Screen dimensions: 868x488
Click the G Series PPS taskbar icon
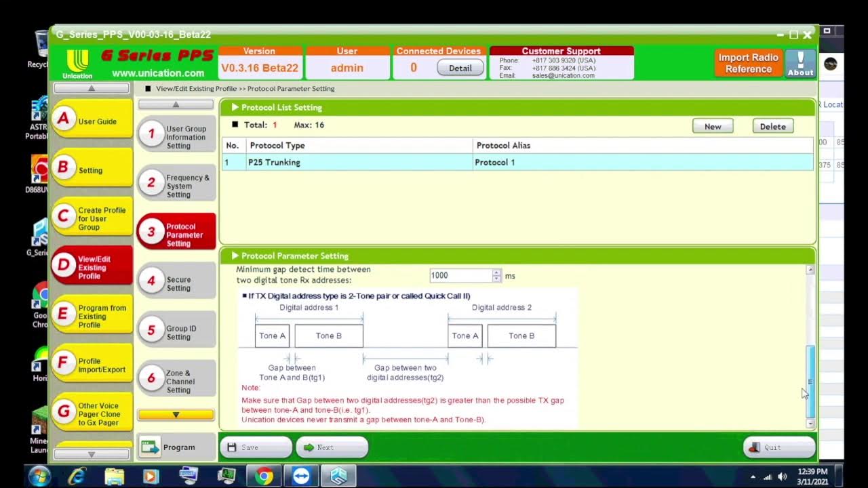coord(338,476)
